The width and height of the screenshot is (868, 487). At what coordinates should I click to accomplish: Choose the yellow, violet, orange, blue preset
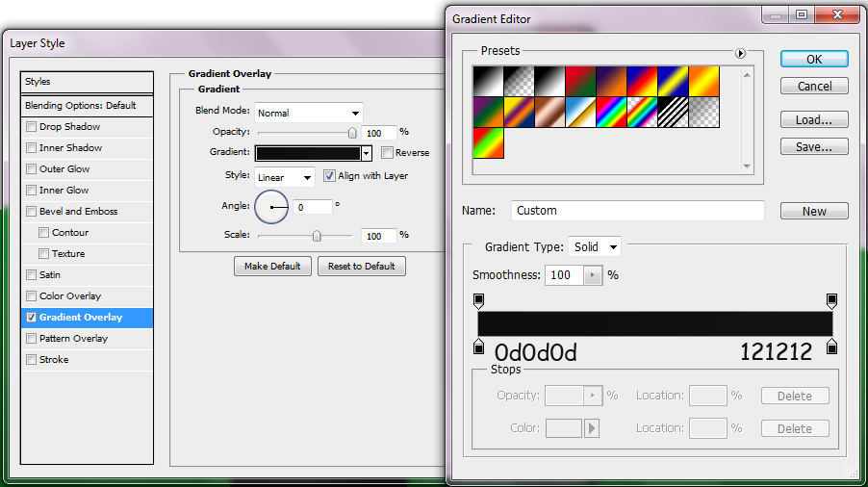[x=519, y=113]
